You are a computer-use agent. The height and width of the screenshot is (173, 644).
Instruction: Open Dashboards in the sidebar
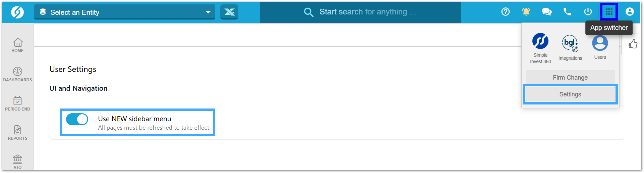click(x=17, y=74)
